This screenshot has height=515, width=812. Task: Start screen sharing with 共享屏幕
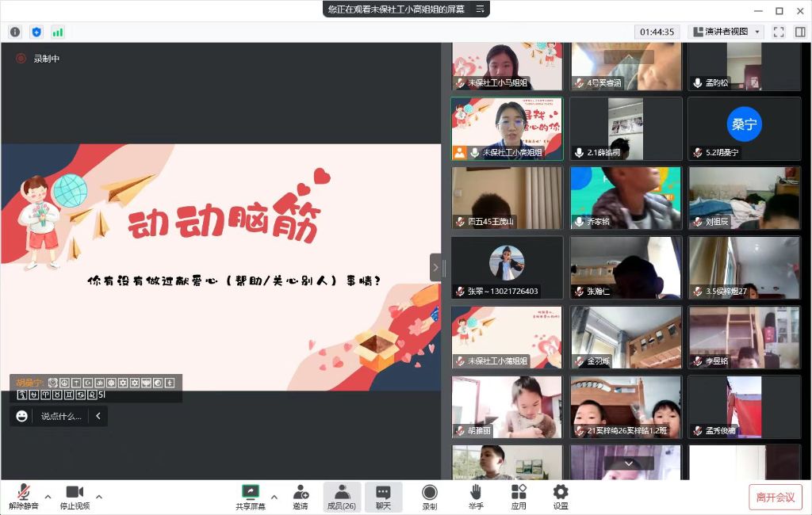(x=251, y=496)
